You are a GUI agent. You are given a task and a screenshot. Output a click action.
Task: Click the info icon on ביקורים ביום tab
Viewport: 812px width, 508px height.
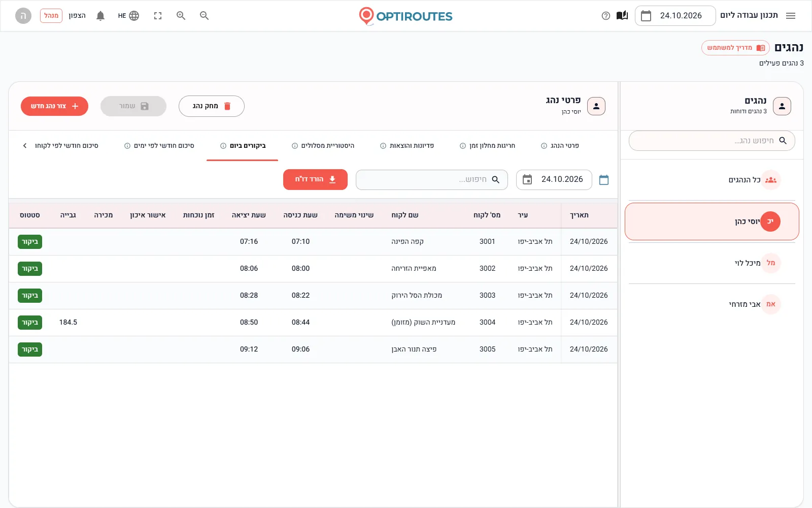[x=223, y=146]
